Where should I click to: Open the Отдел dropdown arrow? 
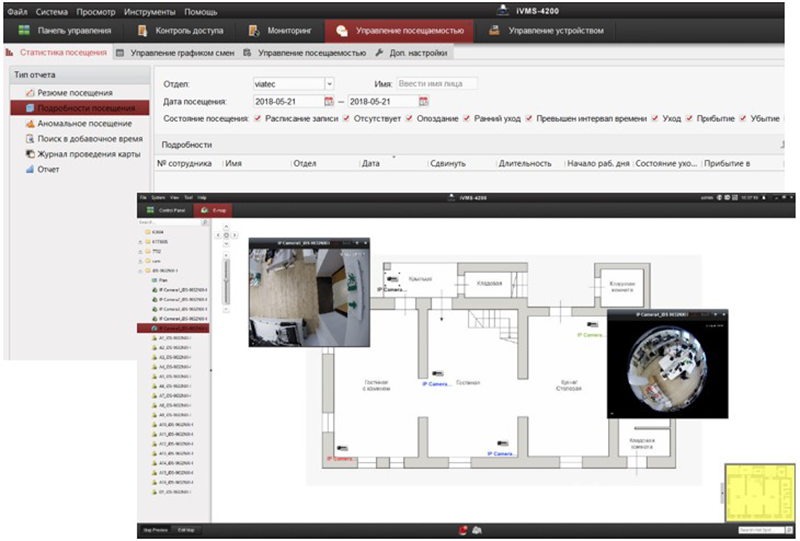[329, 84]
